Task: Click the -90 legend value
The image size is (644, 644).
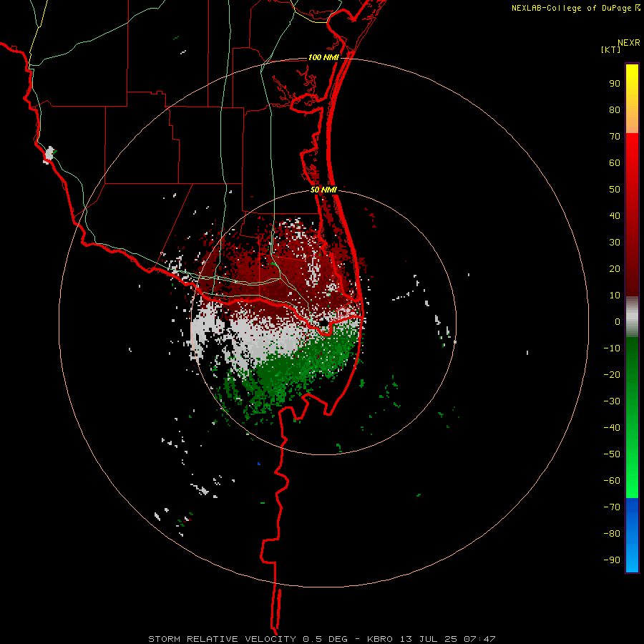Action: coord(612,560)
